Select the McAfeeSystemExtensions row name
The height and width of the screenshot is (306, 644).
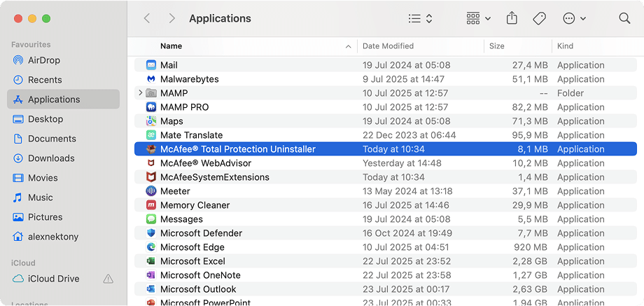(x=215, y=177)
